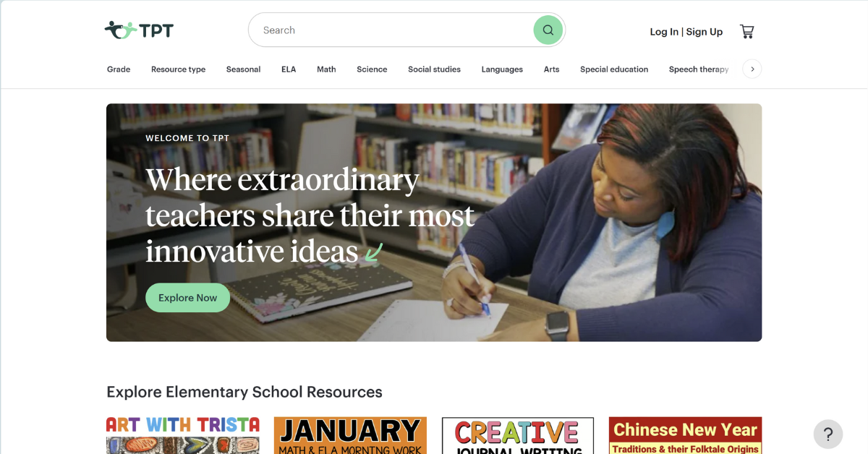Click the Sign Up link
Image resolution: width=868 pixels, height=454 pixels.
coord(705,32)
